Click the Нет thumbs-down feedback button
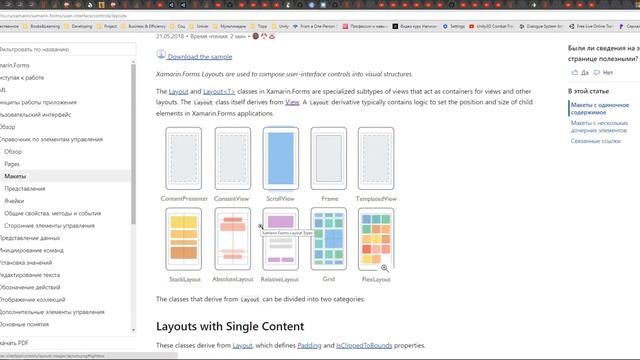This screenshot has width=640, height=360. click(x=603, y=73)
